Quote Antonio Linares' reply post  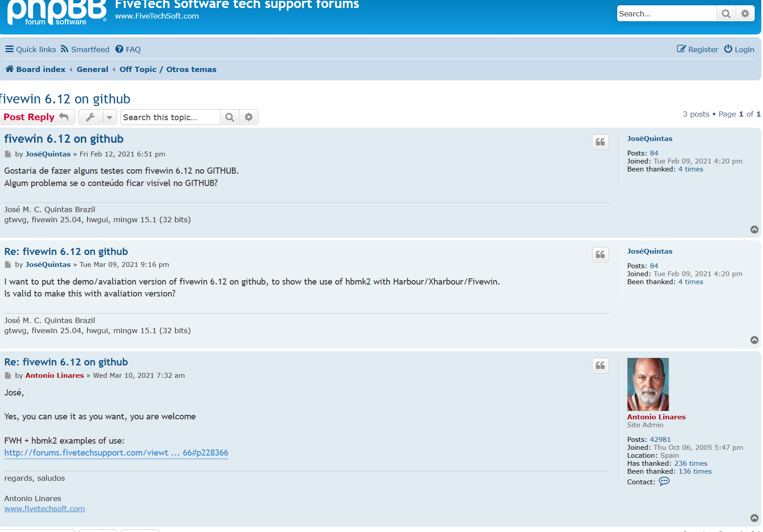(x=600, y=366)
